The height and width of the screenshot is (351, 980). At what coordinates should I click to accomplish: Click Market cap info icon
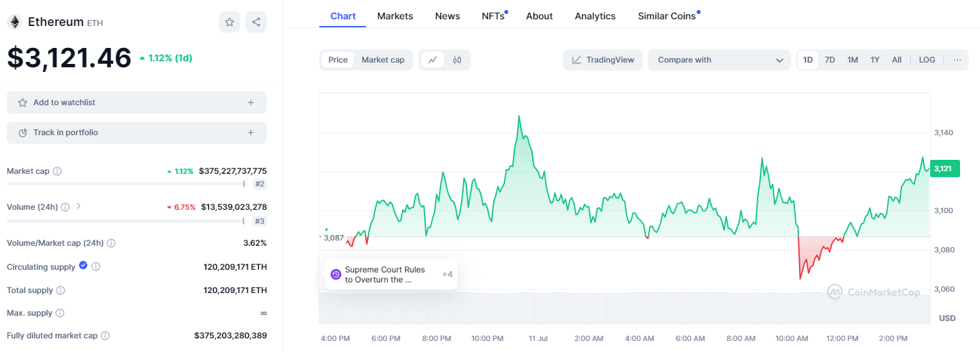[x=57, y=171]
